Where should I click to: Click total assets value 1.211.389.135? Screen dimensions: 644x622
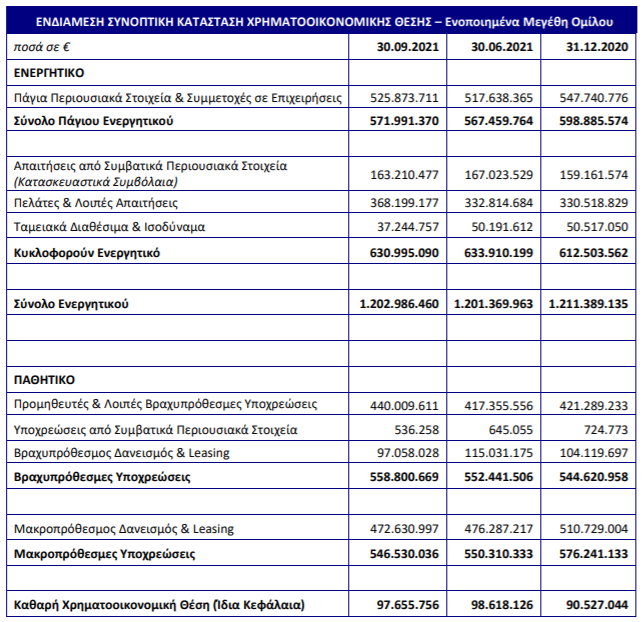click(x=586, y=304)
